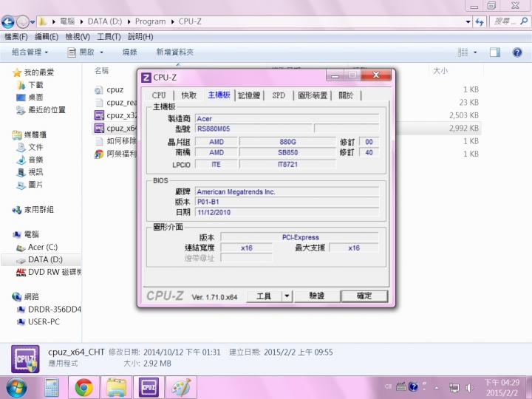
Task: Confirm with the 確定 button
Action: point(364,296)
